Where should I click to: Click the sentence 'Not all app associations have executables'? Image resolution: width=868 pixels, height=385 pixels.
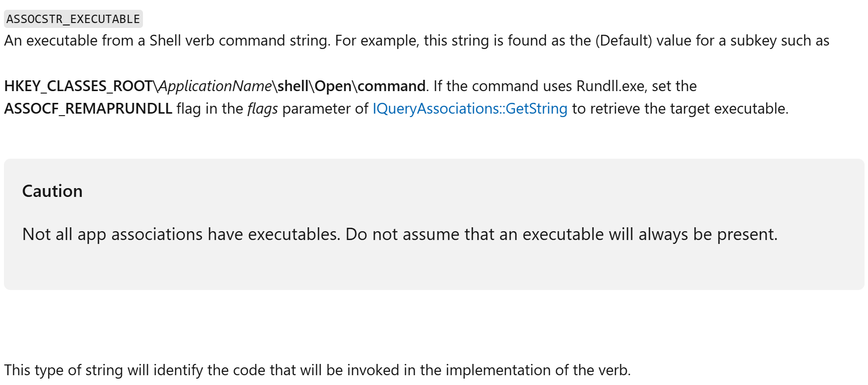coord(181,234)
